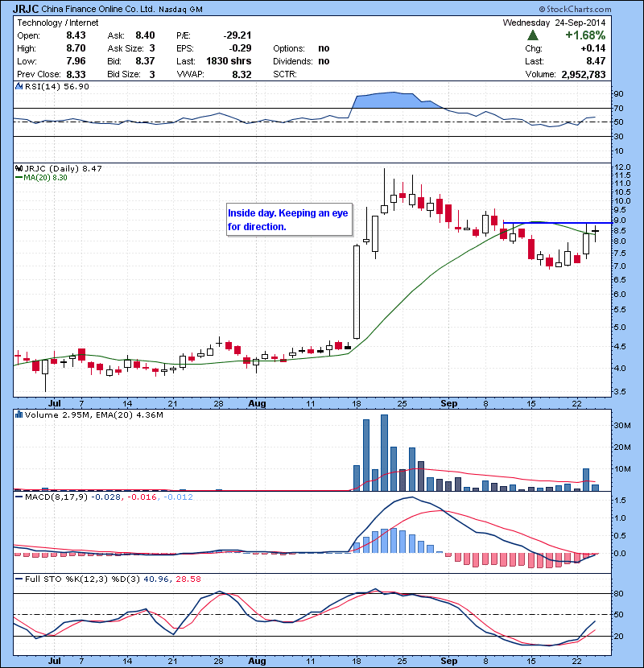Click the MACD(8,17,9) label

coord(56,497)
